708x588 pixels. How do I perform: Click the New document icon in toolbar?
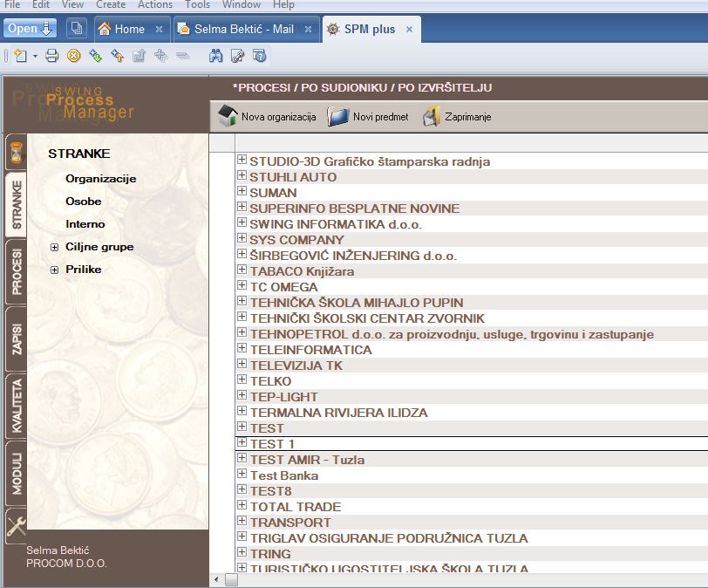coord(20,56)
